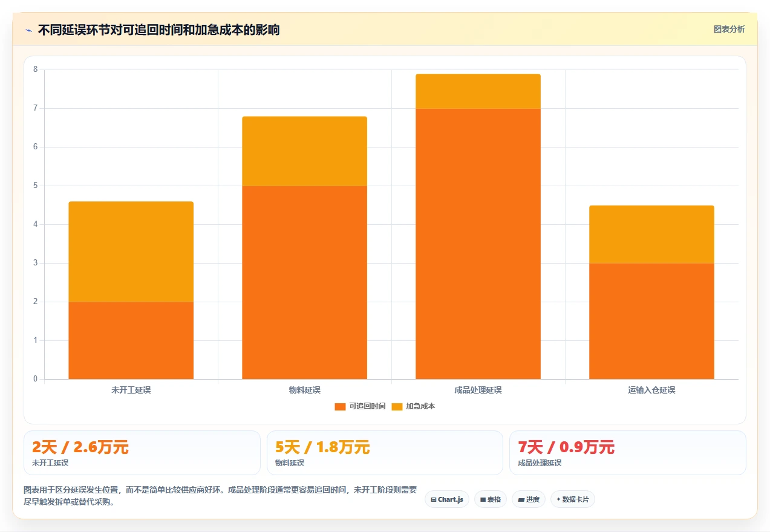Click the 物料延误 dark-orange bar segment

click(305, 282)
